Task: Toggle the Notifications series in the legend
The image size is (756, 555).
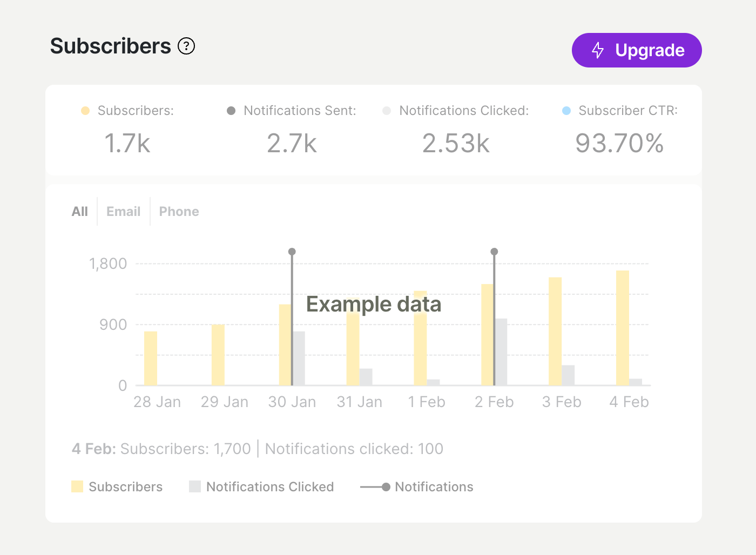Action: click(434, 486)
